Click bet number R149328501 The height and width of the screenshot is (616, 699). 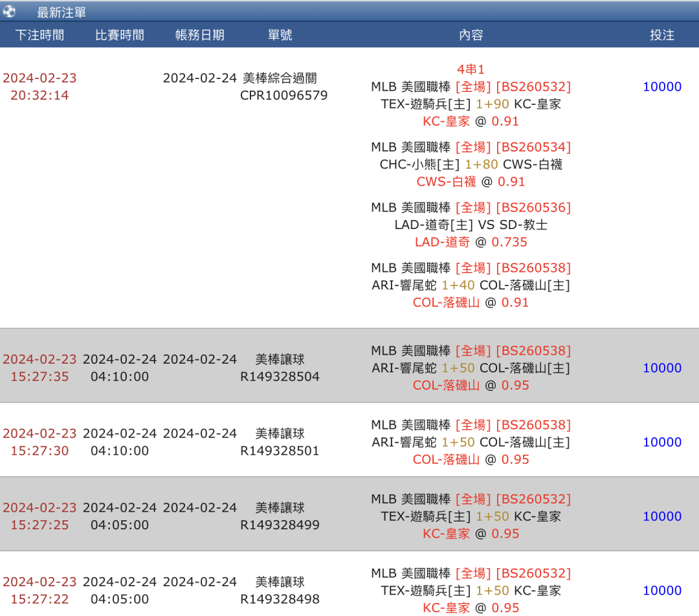280,451
